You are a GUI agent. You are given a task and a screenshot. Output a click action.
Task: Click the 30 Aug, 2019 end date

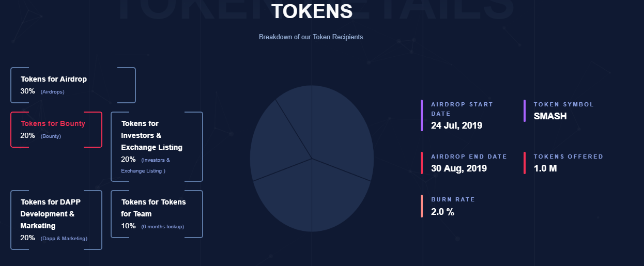[458, 168]
